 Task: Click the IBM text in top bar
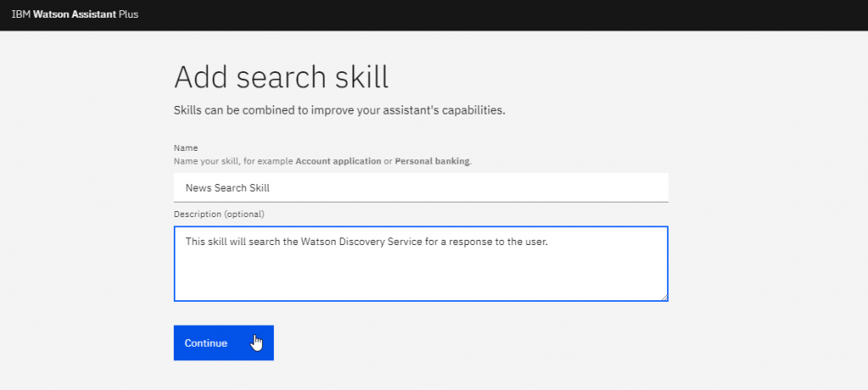pos(21,14)
